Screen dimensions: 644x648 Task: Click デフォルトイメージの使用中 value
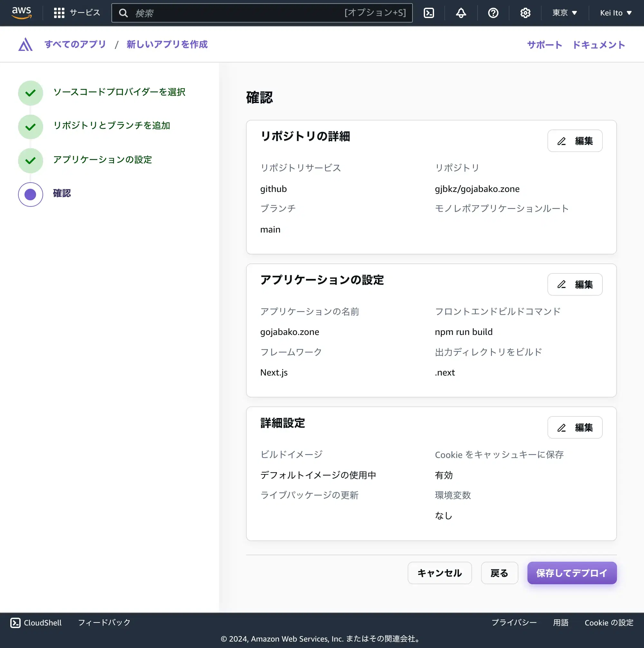coord(318,475)
